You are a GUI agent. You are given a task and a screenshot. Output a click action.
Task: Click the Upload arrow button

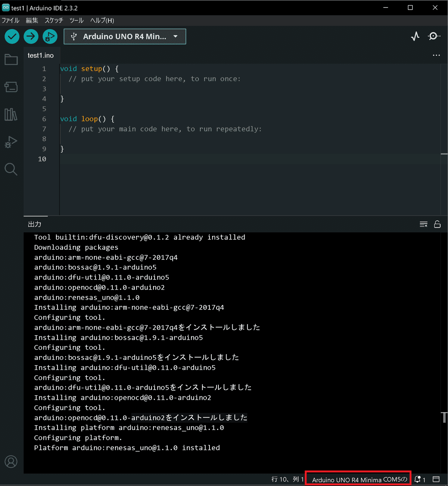click(31, 37)
